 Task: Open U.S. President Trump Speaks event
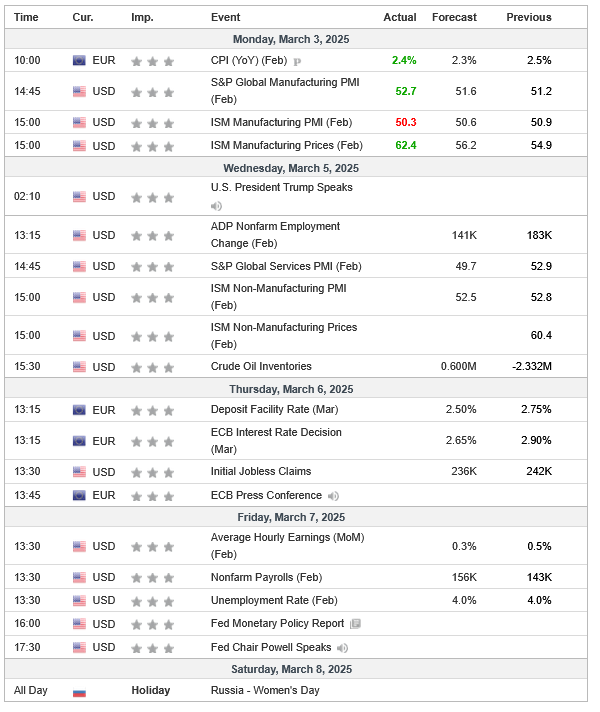pyautogui.click(x=282, y=188)
